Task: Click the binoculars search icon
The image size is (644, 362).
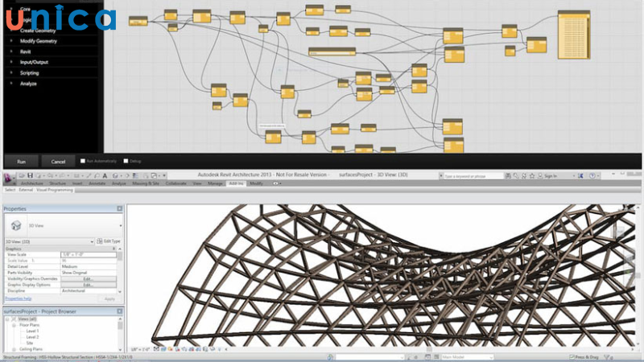Action: [x=508, y=175]
